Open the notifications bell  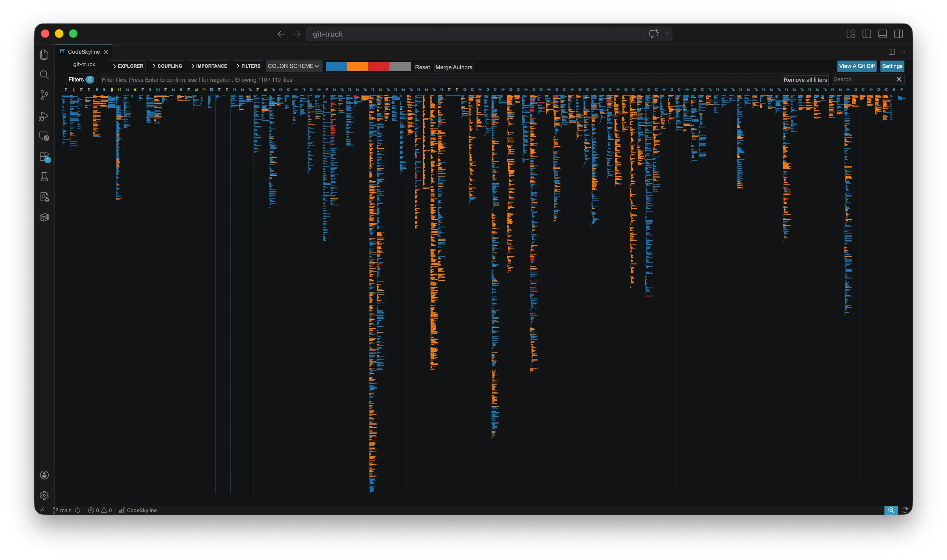905,510
